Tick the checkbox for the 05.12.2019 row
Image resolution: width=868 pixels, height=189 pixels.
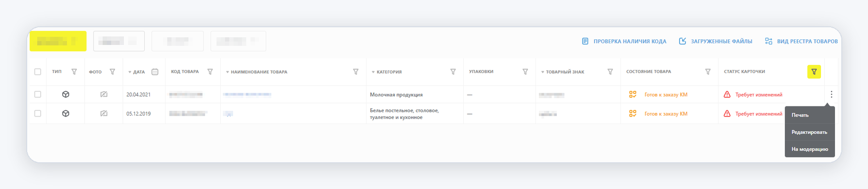(x=37, y=113)
